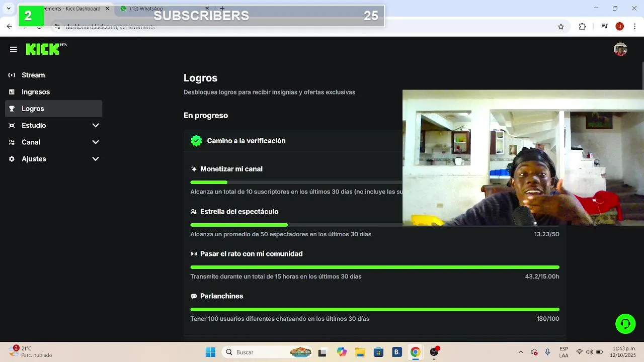Click 'Transmite durante un total de 15 horas' text
644x362 pixels.
[x=276, y=277]
